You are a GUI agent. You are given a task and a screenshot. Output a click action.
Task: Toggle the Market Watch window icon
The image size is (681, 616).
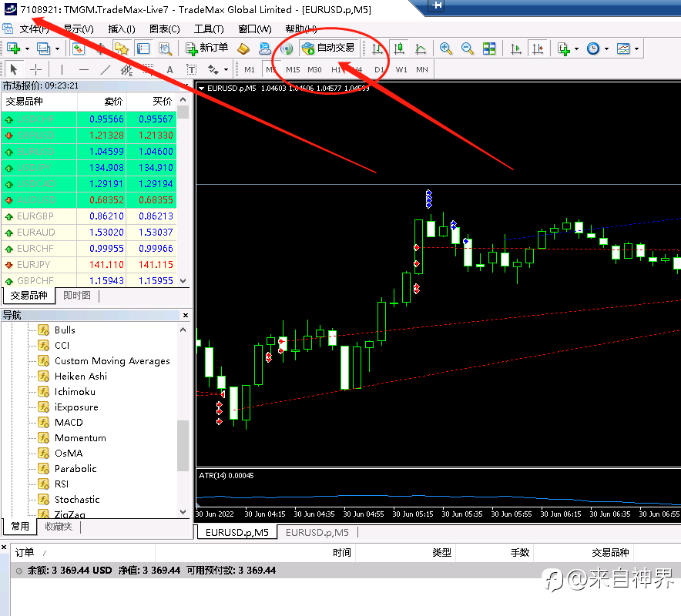tap(78, 49)
